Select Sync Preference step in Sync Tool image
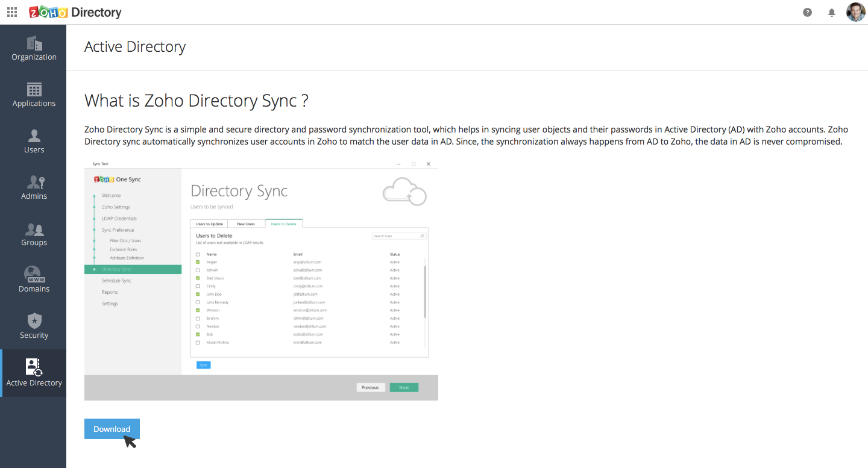This screenshot has width=868, height=468. click(118, 230)
